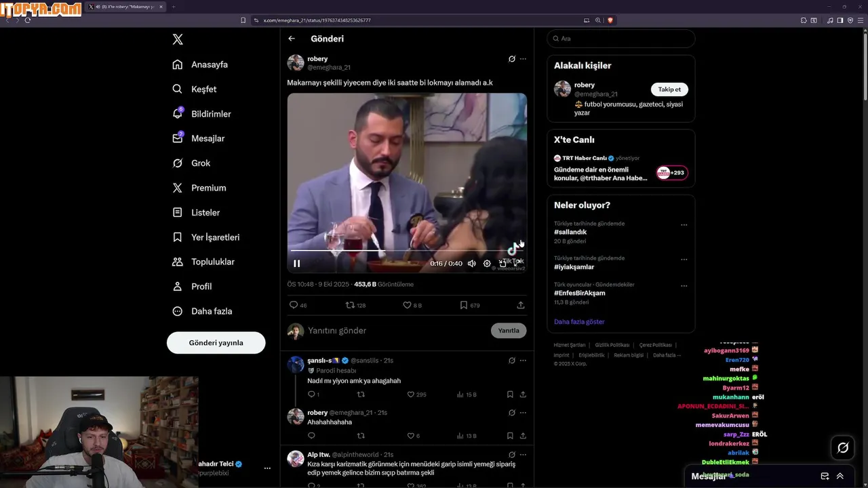Click Daha fazla göster under trends
The image size is (868, 488).
(x=579, y=322)
